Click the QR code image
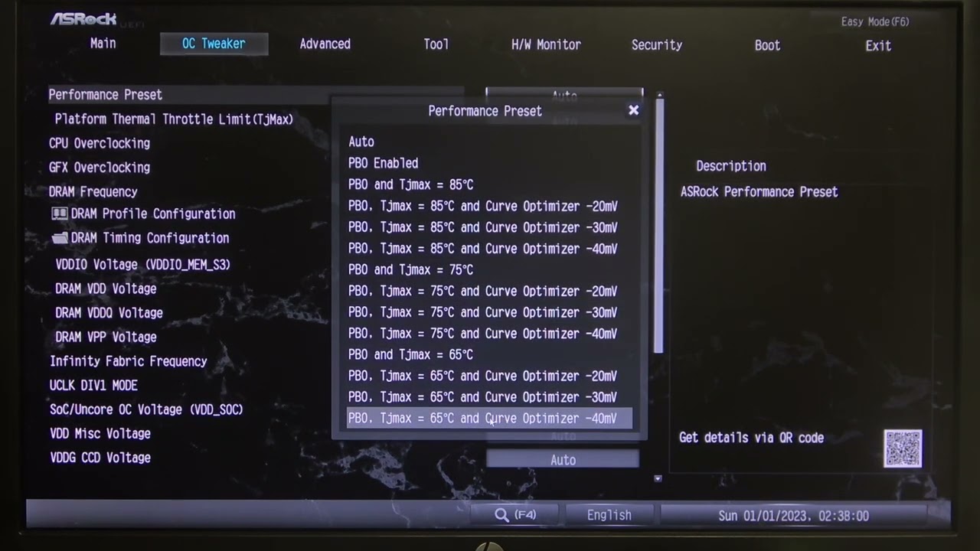The width and height of the screenshot is (980, 551). (x=903, y=448)
